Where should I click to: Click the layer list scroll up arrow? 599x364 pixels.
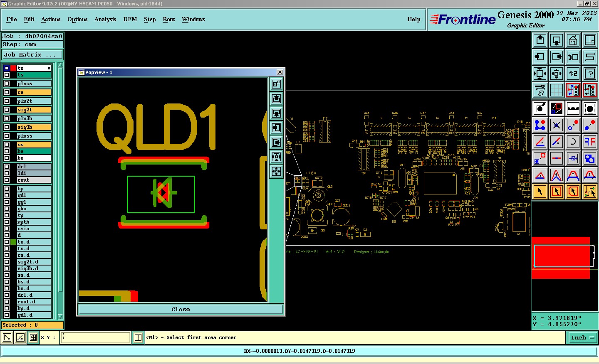[60, 65]
